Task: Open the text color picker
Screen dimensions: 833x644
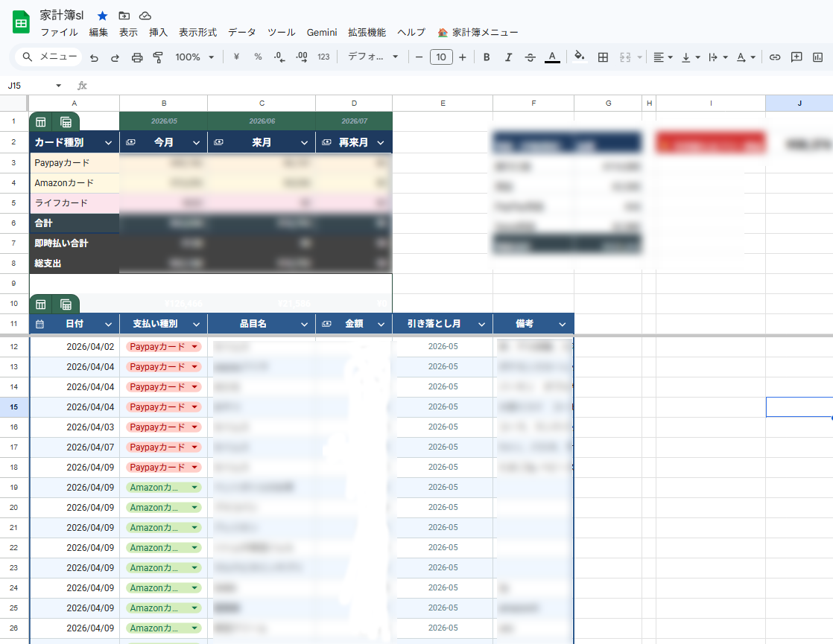Action: (553, 57)
